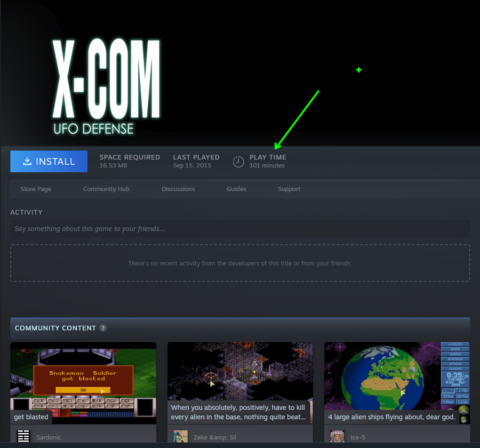Click Ice-5's avatar icon
The height and width of the screenshot is (448, 480).
(337, 436)
